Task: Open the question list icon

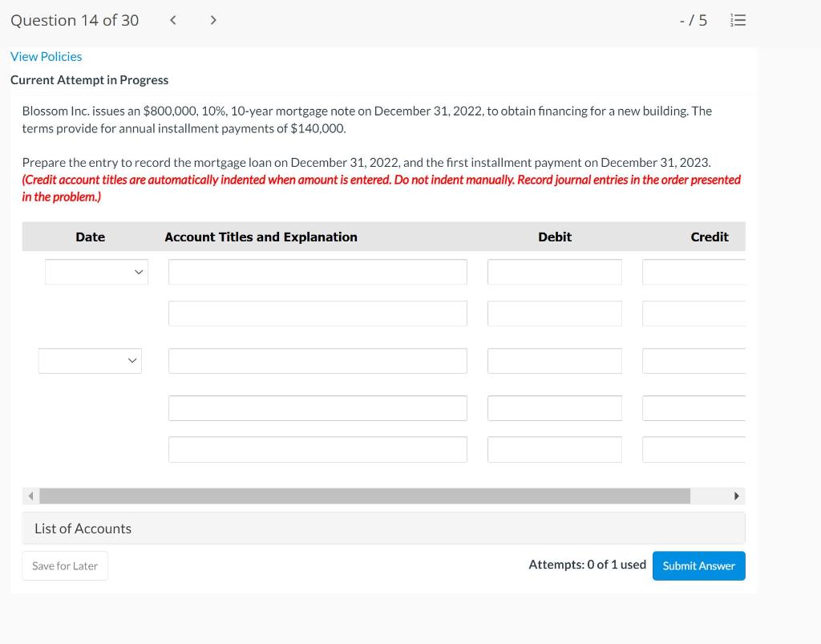Action: click(x=738, y=20)
